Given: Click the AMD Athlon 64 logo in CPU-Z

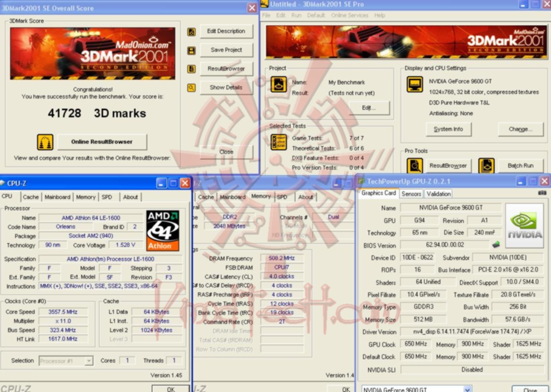Looking at the screenshot, I should pos(163,231).
